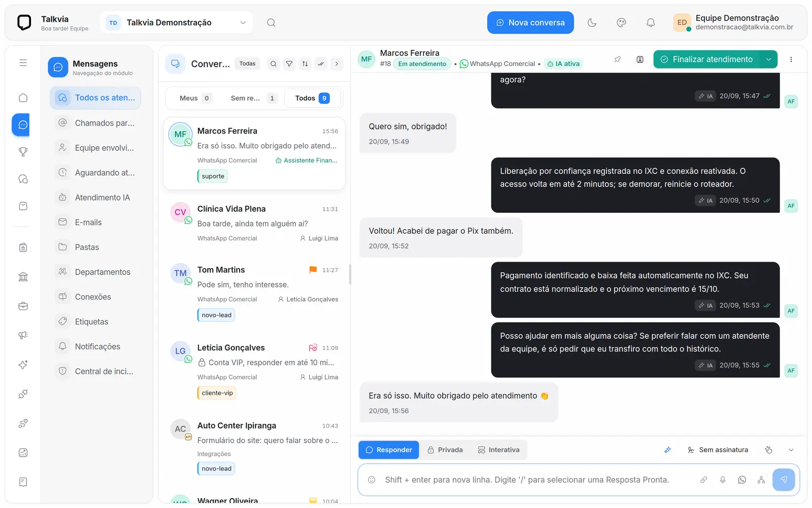Open Etiquetas in the sidebar
812x508 pixels.
[x=95, y=322]
